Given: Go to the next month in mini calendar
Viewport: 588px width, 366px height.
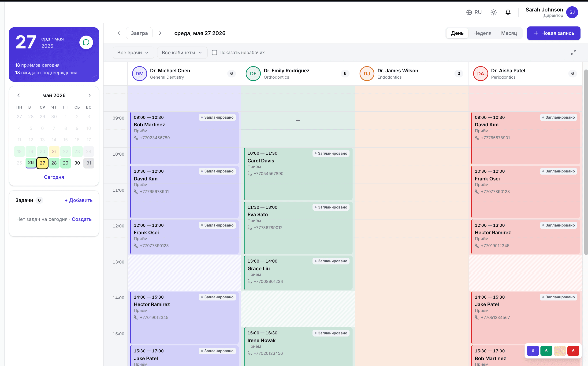Looking at the screenshot, I should pos(90,95).
